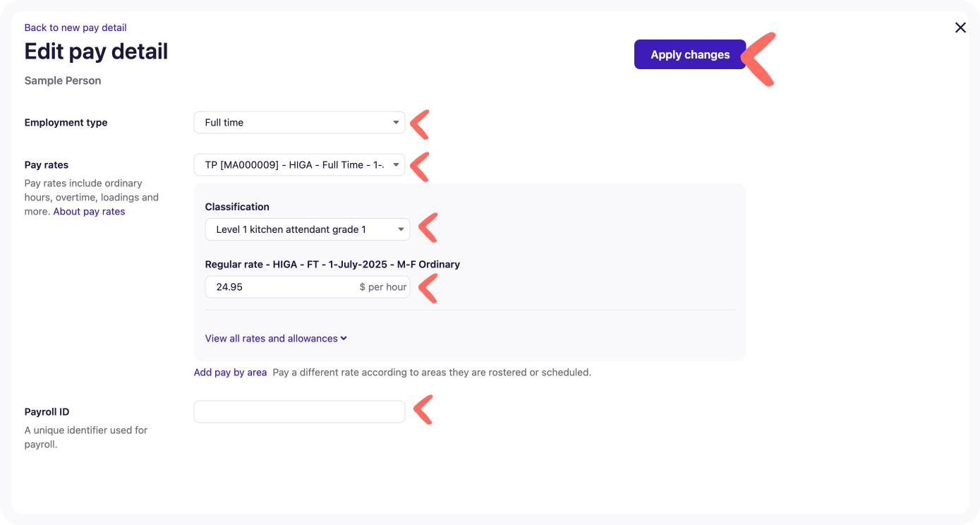
Task: Click the caret in kitchen attendant select
Action: coord(400,229)
